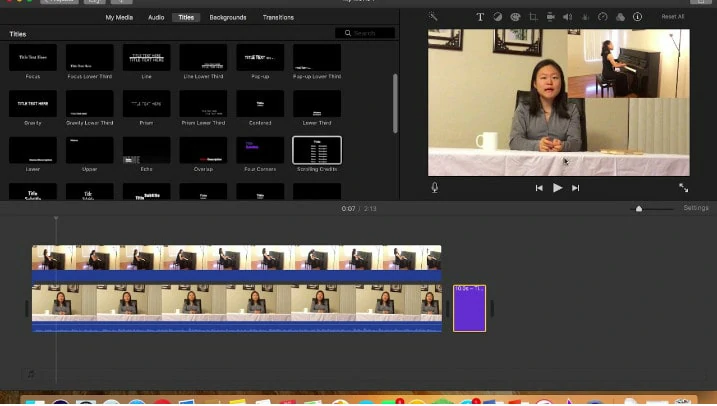Select the Titles tab
Image resolution: width=717 pixels, height=406 pixels.
click(186, 17)
